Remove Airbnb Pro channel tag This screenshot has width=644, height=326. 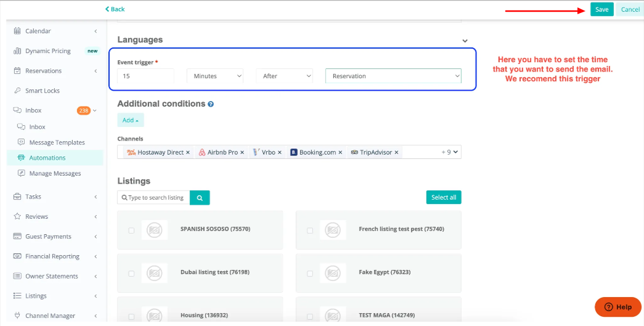[242, 152]
